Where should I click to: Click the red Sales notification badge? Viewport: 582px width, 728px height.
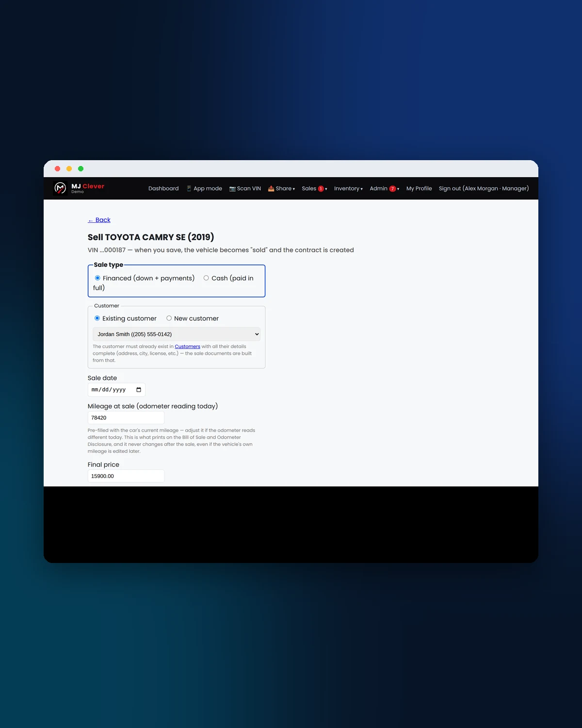click(x=321, y=189)
